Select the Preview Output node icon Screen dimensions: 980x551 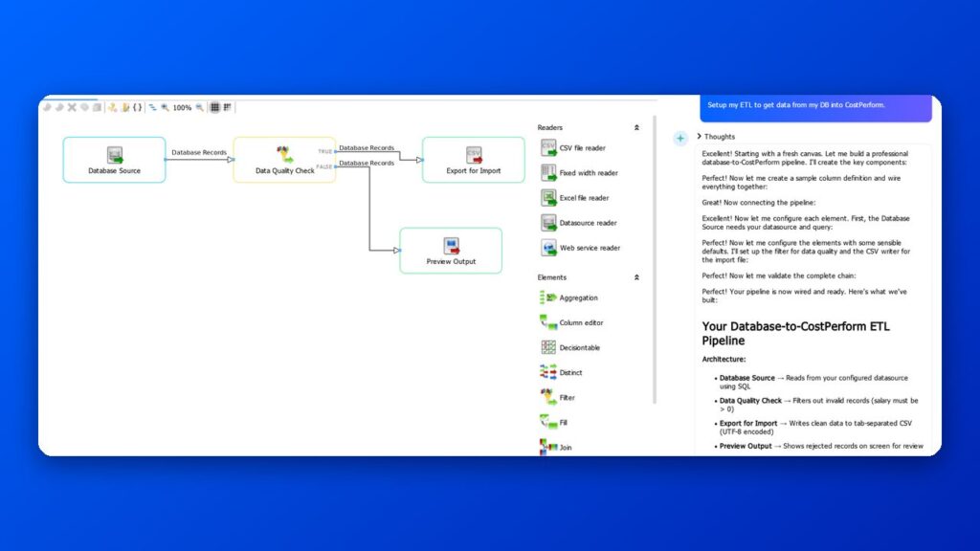452,246
